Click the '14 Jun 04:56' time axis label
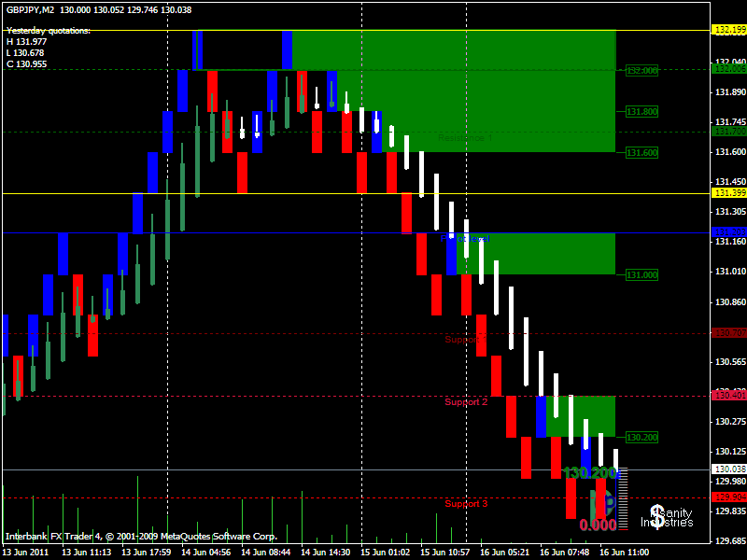Screen dimensions: 747x560 coord(205,553)
